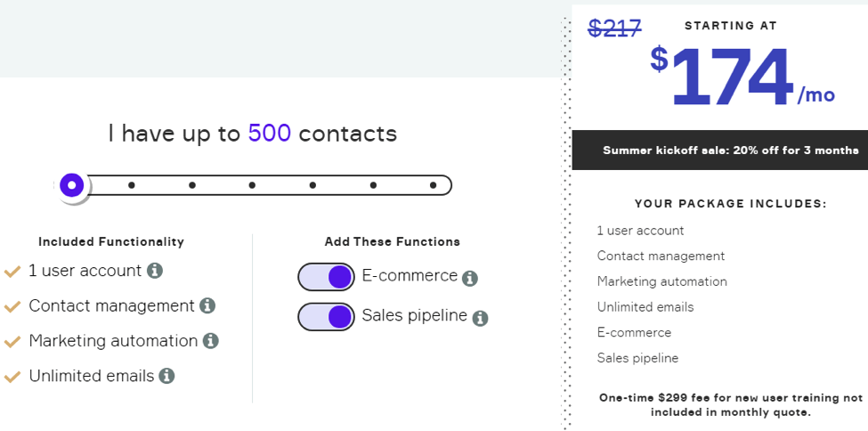The image size is (868, 431).
Task: Open Sales pipeline info icon
Action: (x=480, y=319)
